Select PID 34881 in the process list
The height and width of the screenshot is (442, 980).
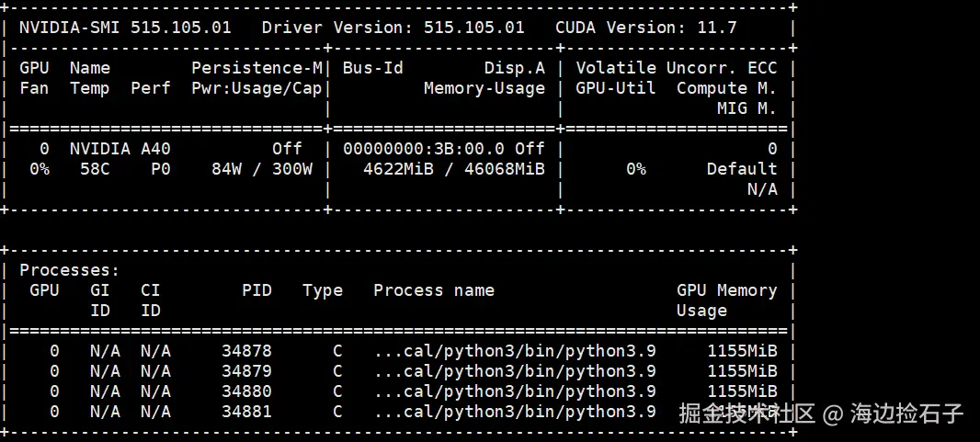[x=246, y=412]
